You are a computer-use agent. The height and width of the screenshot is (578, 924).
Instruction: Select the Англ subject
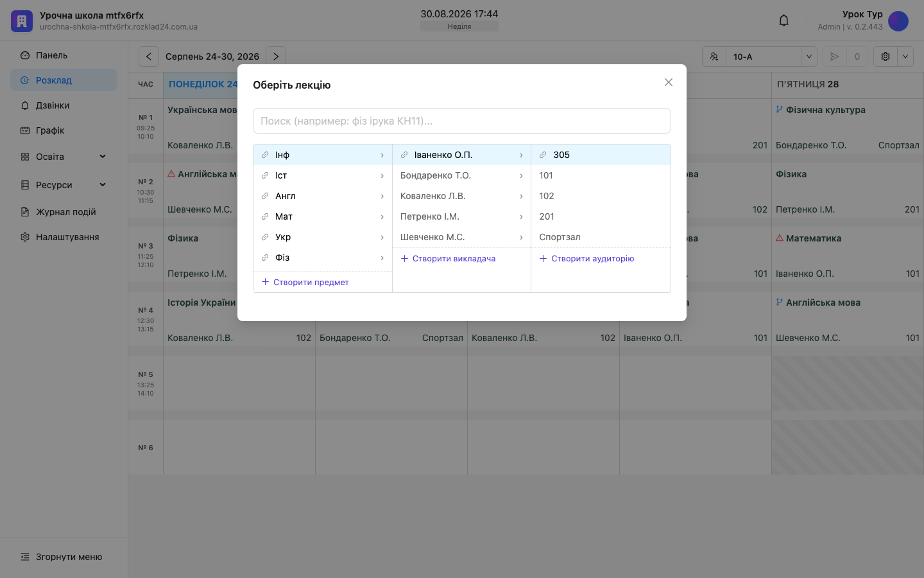click(323, 196)
